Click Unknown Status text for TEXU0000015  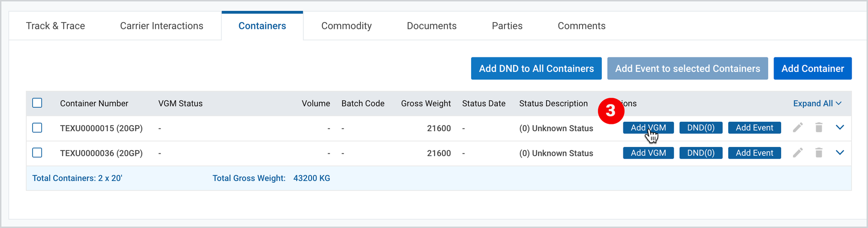556,128
